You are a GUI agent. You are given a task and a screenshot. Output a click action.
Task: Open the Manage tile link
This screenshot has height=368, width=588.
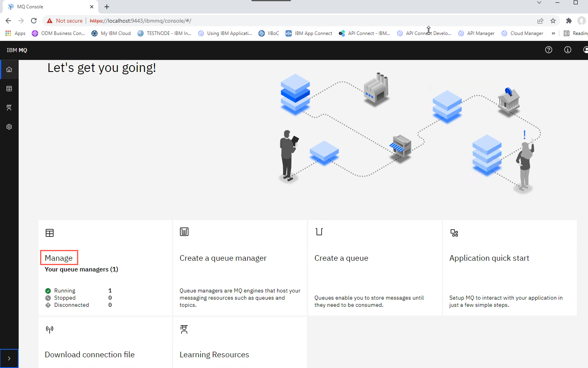(x=59, y=258)
